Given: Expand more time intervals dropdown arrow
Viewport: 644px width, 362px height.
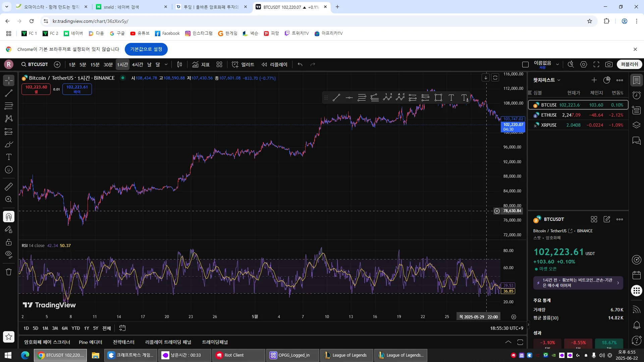Looking at the screenshot, I should (166, 64).
